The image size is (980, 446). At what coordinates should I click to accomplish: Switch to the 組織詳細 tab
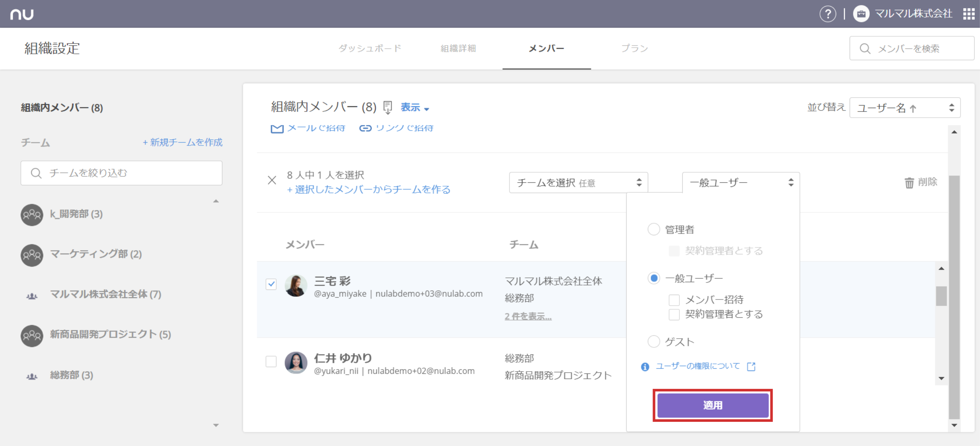pos(458,48)
